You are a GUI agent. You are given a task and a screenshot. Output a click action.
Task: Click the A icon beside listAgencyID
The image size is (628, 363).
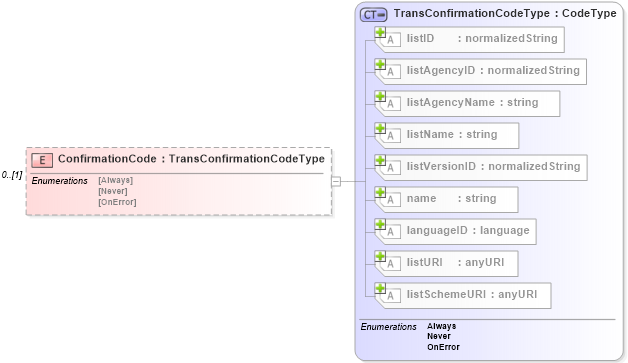click(391, 72)
